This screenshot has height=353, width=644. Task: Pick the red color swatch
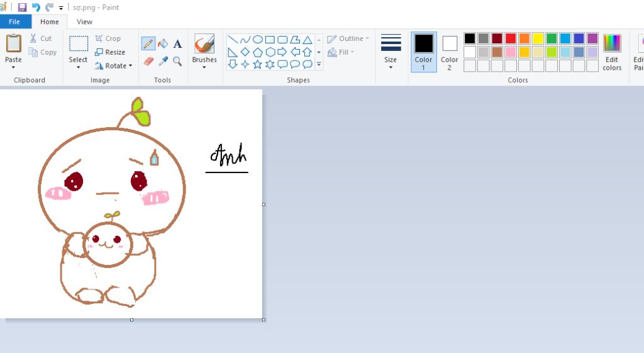(511, 38)
